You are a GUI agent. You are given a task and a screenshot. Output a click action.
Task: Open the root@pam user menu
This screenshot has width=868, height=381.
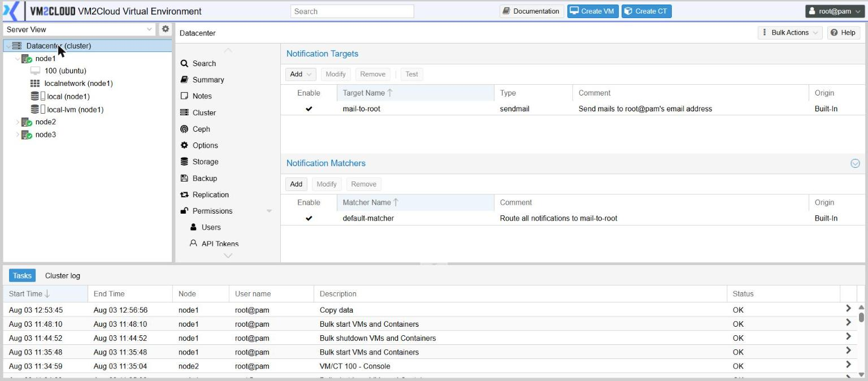tap(836, 11)
